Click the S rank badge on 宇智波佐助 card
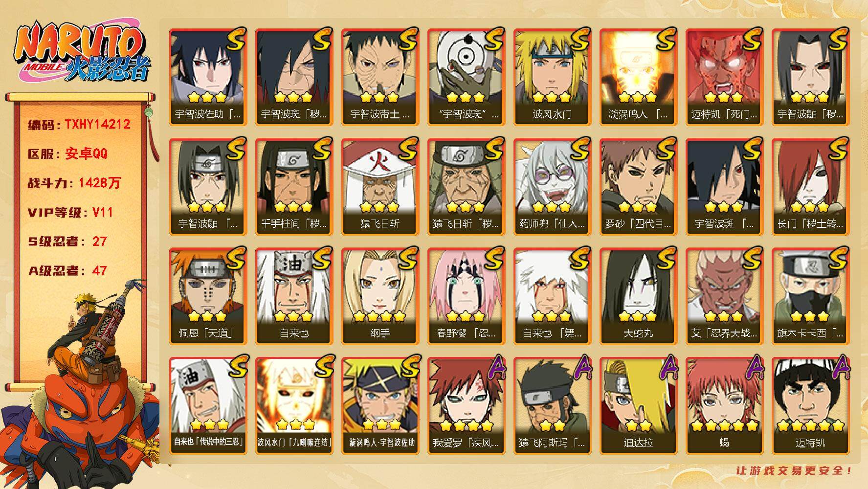 [x=235, y=39]
